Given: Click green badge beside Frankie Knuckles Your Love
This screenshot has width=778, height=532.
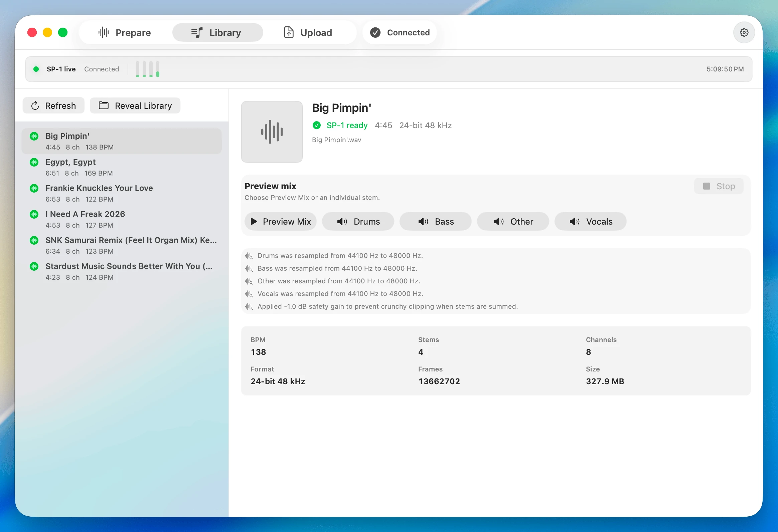Looking at the screenshot, I should (34, 188).
